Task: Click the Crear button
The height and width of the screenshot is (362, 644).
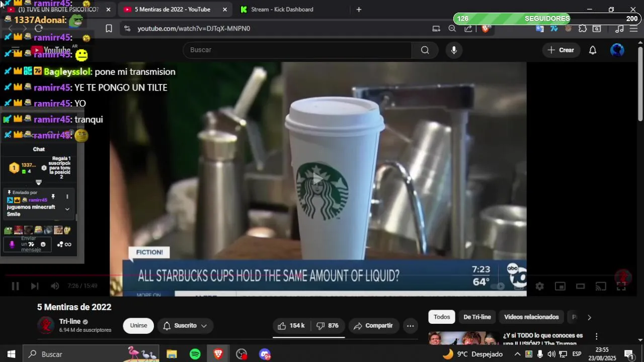Action: 561,50
